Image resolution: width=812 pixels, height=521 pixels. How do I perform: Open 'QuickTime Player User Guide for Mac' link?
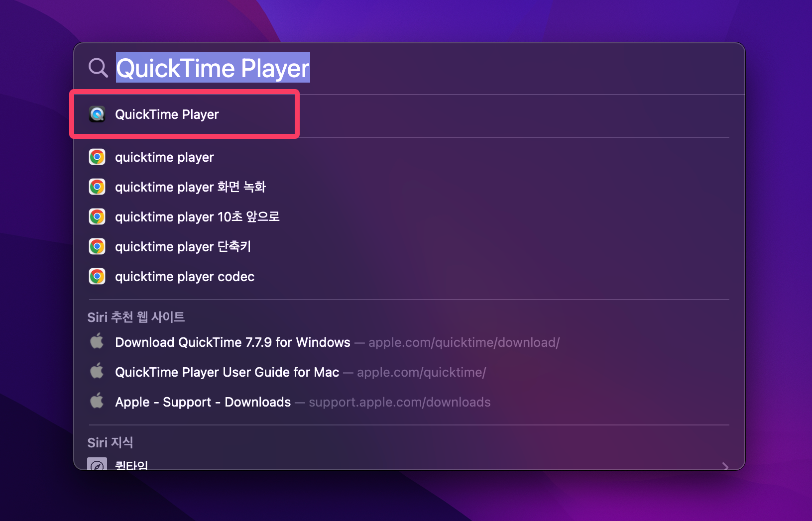pyautogui.click(x=227, y=372)
